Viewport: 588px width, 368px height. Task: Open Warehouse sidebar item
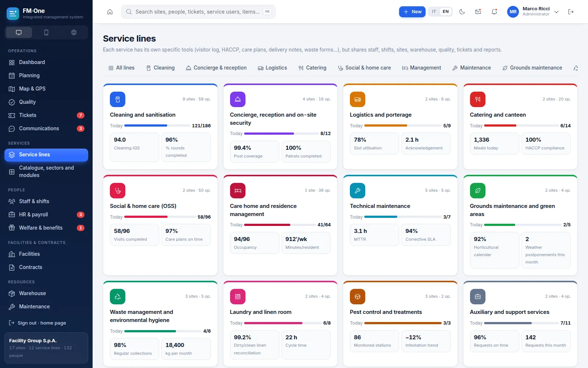pos(46,293)
